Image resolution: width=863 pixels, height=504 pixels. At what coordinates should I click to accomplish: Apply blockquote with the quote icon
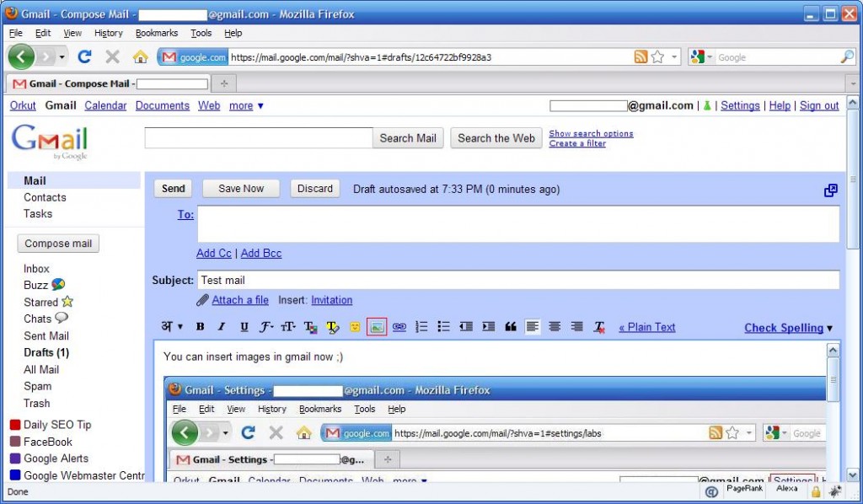coord(511,327)
